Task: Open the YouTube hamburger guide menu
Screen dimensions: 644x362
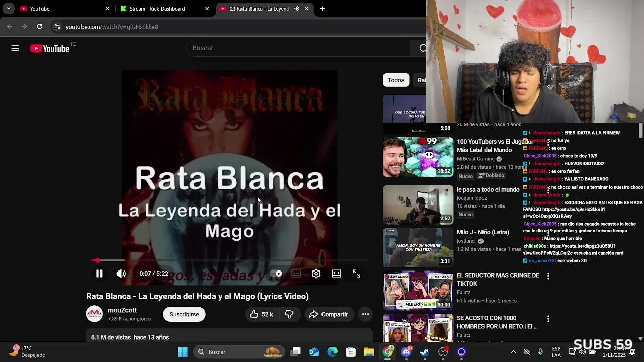Action: point(15,48)
